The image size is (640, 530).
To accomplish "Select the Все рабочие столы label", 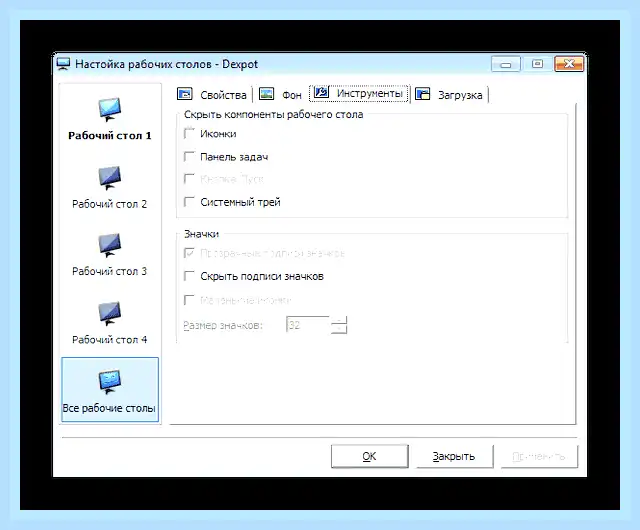I will [109, 408].
